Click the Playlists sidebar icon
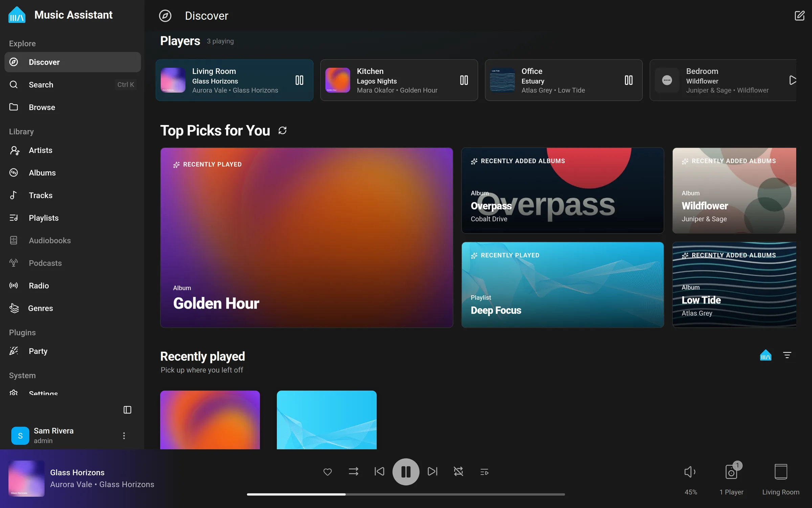The height and width of the screenshot is (508, 812). [x=14, y=218]
